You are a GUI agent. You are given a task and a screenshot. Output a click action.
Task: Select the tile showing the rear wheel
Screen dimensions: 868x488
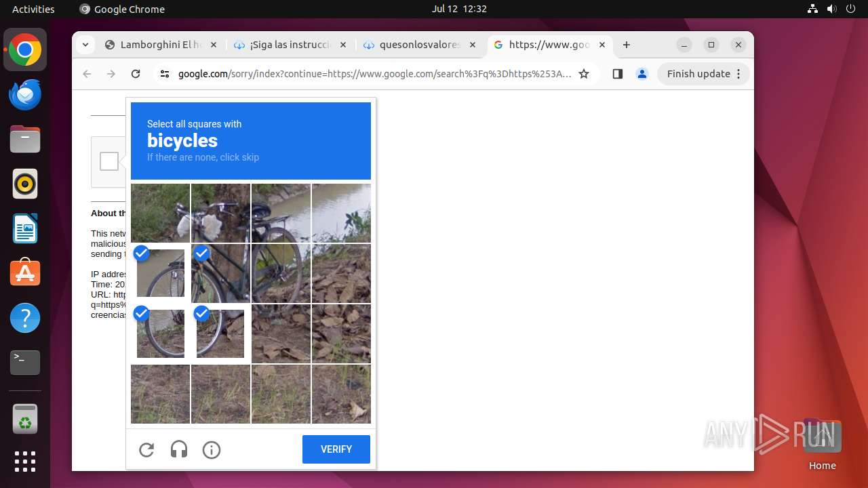281,273
